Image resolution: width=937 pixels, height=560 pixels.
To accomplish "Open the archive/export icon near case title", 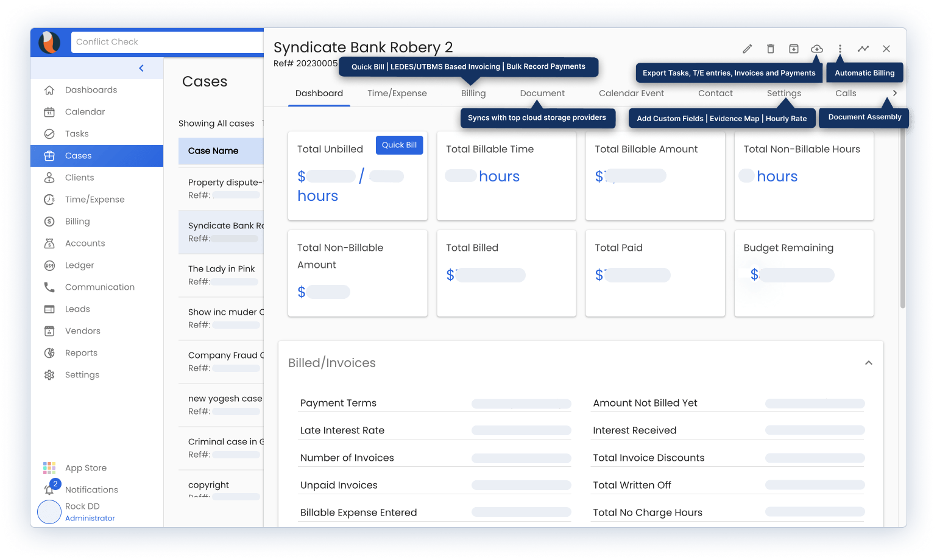I will pyautogui.click(x=793, y=48).
